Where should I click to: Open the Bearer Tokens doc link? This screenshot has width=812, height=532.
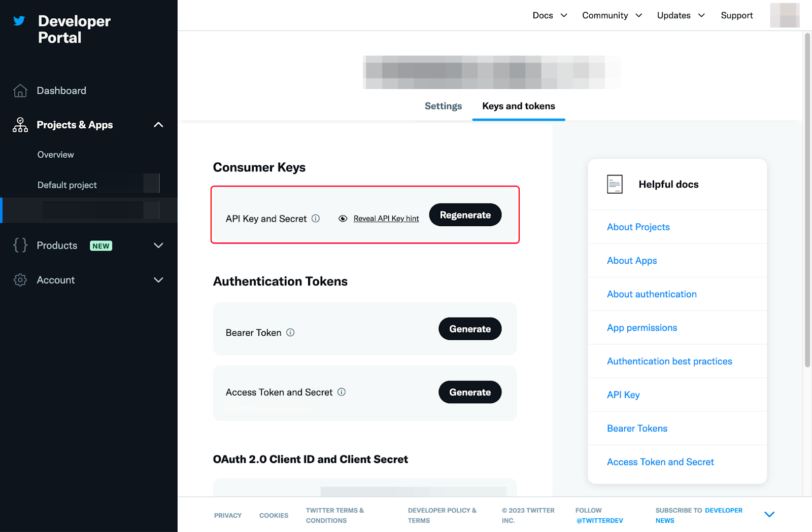coord(637,429)
